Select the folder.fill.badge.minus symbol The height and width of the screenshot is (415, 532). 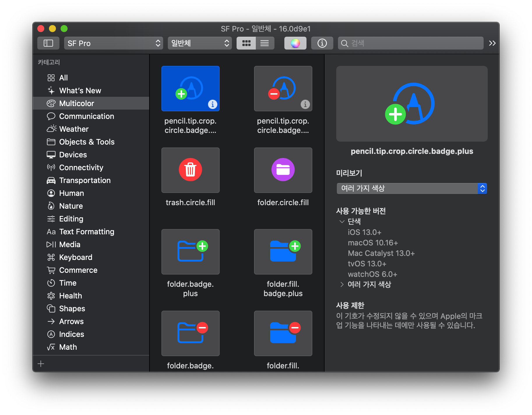283,333
